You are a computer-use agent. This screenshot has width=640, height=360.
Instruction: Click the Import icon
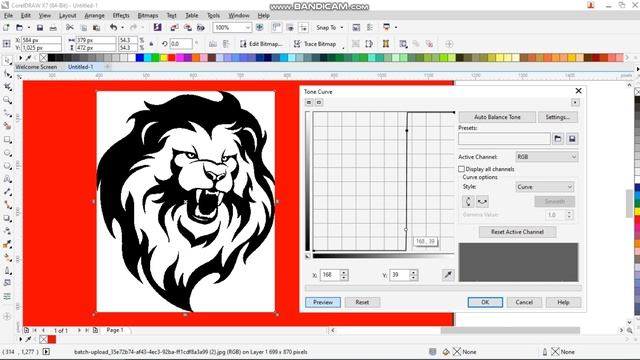click(174, 27)
